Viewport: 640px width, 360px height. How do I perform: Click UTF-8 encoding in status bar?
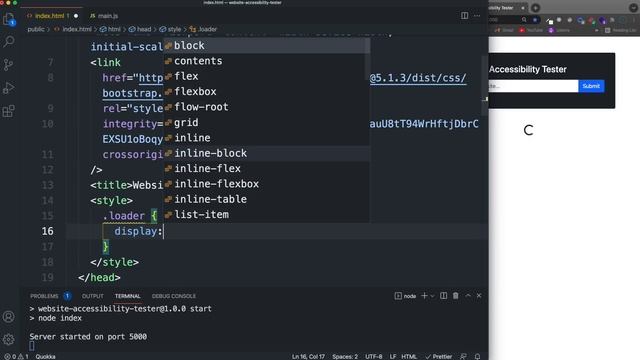click(x=373, y=356)
